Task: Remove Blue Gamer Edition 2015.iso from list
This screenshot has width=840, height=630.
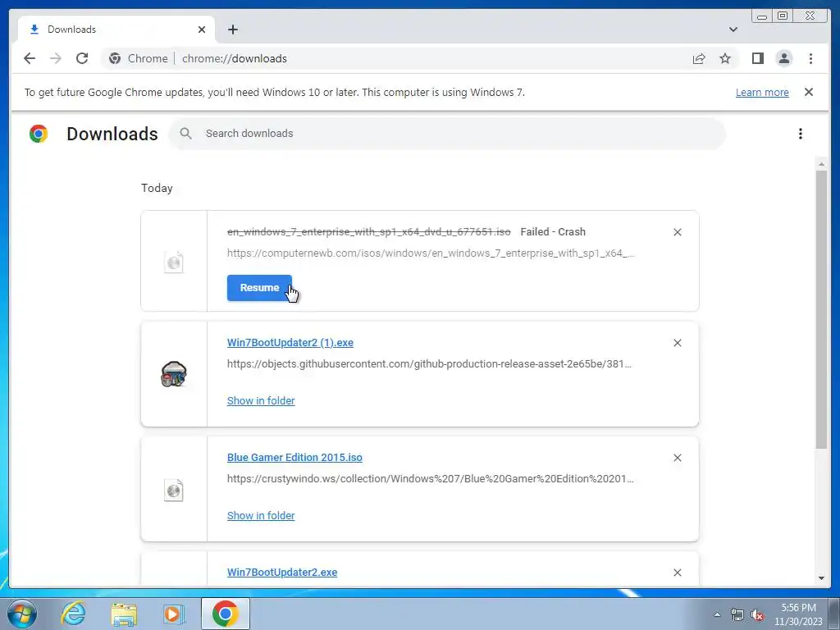Action: (677, 458)
